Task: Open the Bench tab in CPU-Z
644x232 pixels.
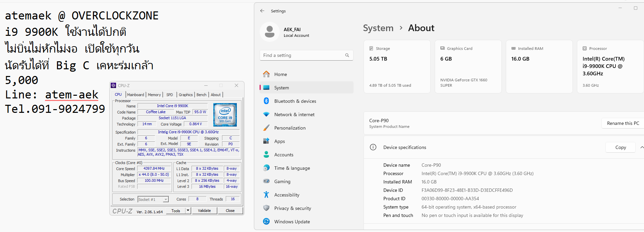Action: (x=202, y=95)
